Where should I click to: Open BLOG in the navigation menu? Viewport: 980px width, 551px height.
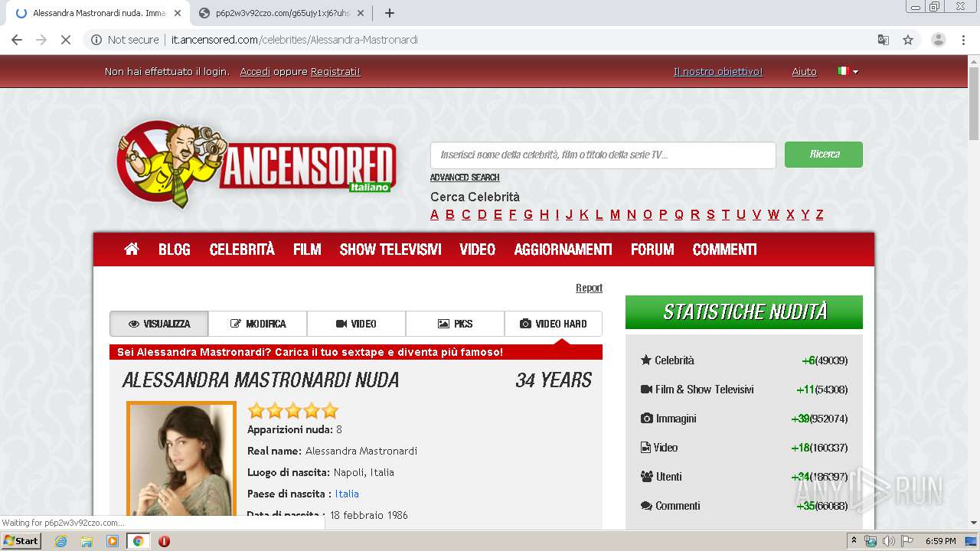coord(175,249)
